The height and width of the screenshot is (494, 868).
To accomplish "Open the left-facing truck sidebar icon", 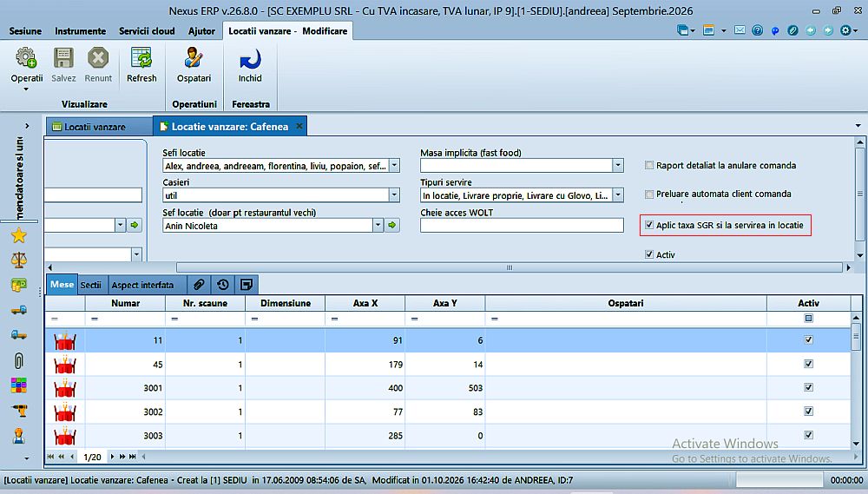I will [19, 334].
